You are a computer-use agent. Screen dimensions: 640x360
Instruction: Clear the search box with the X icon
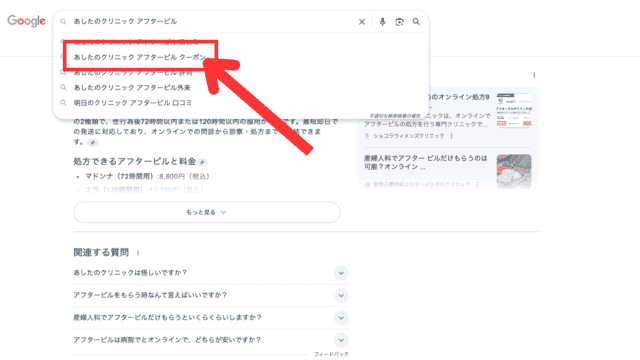click(362, 22)
